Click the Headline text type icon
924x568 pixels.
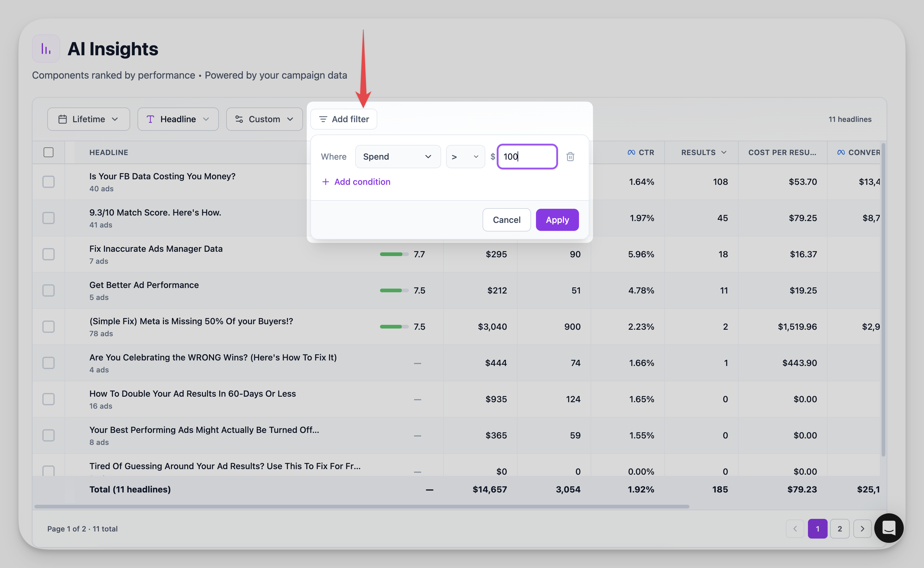click(150, 119)
